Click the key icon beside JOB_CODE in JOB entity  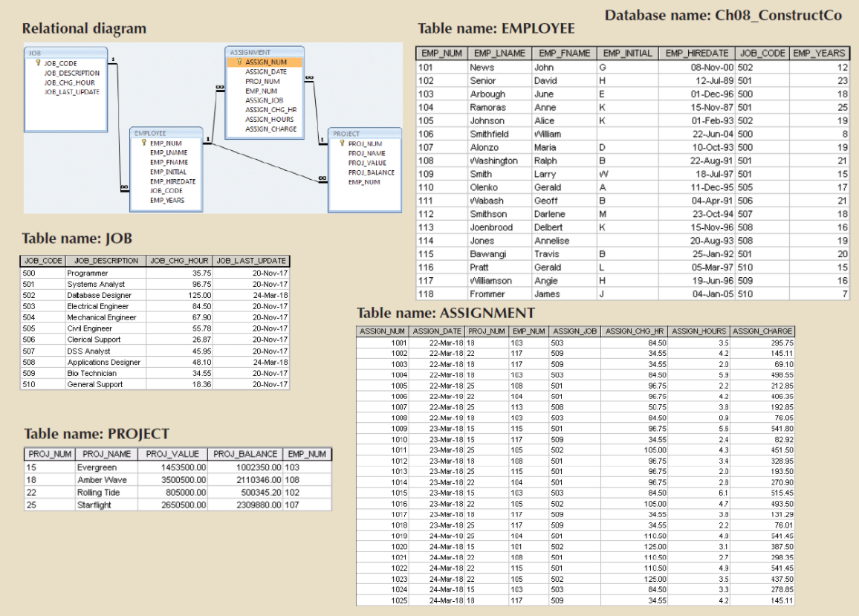point(36,64)
